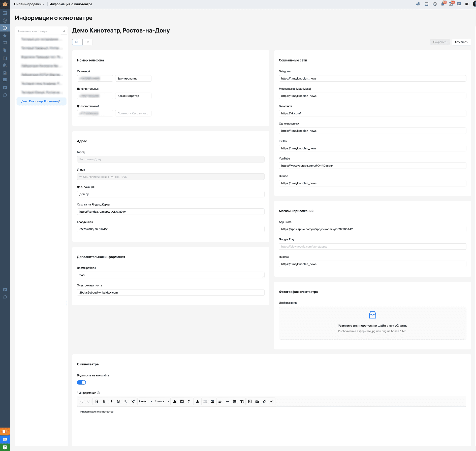Open the history clock icon

pos(435,4)
